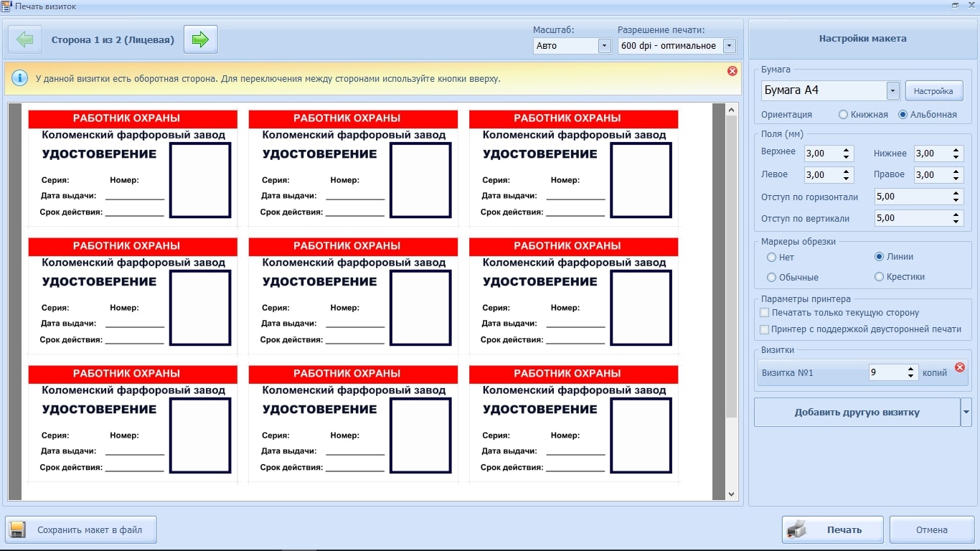Click the Параметры принтера group title
Viewport: 980px width, 551px height.
click(x=806, y=298)
